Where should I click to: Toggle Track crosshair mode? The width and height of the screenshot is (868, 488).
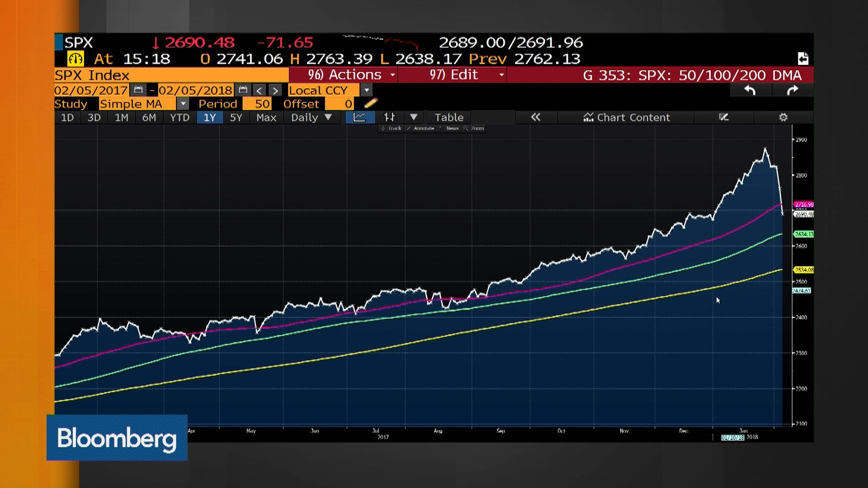(392, 128)
